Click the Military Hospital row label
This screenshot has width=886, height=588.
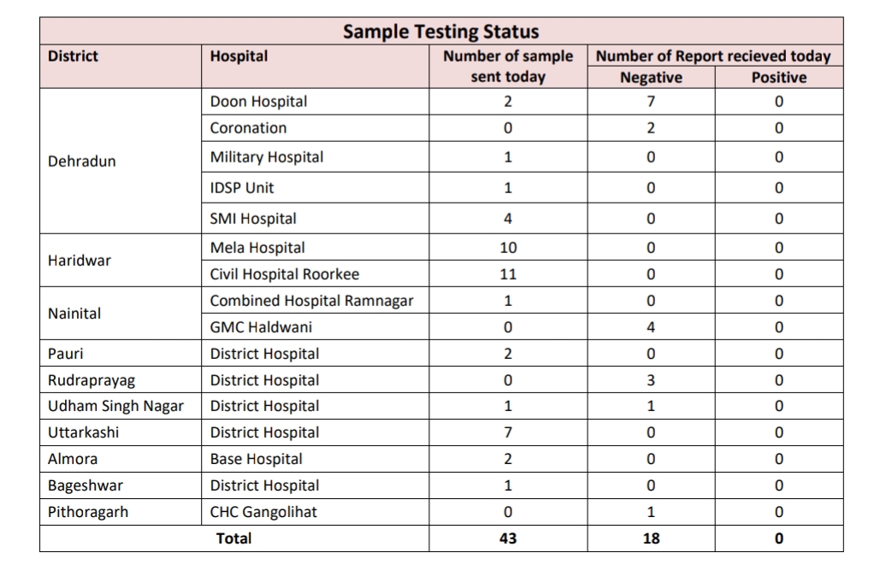(267, 157)
